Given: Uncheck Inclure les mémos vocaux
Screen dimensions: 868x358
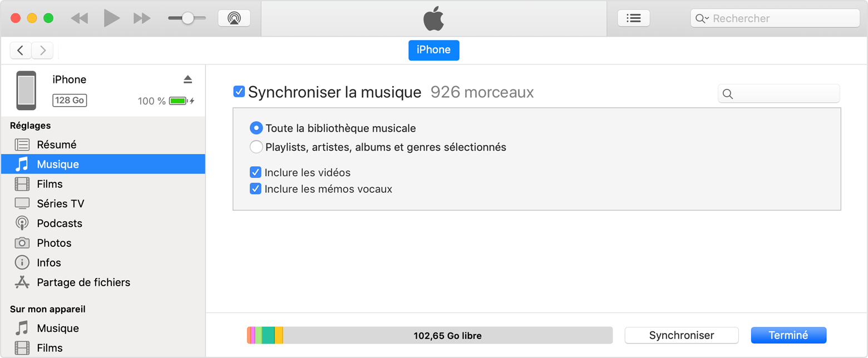Looking at the screenshot, I should [x=255, y=188].
